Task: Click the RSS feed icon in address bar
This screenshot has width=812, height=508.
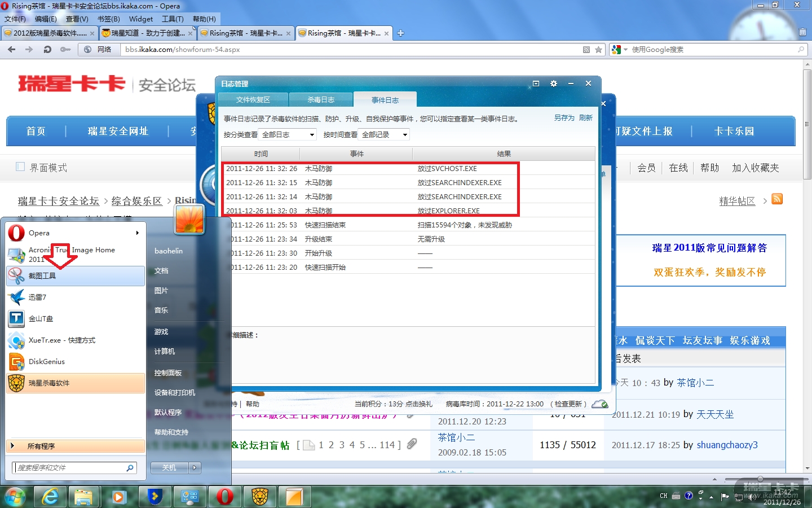Action: [587, 50]
